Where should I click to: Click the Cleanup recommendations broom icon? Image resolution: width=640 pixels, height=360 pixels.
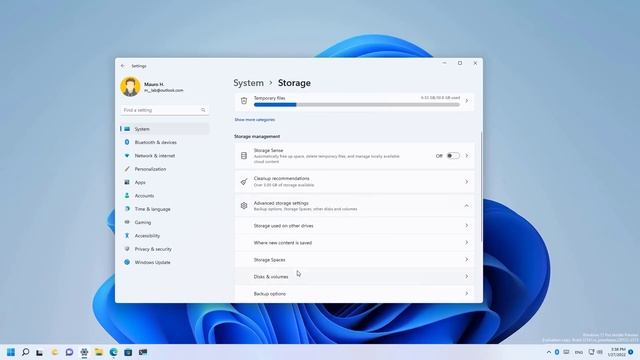(244, 182)
